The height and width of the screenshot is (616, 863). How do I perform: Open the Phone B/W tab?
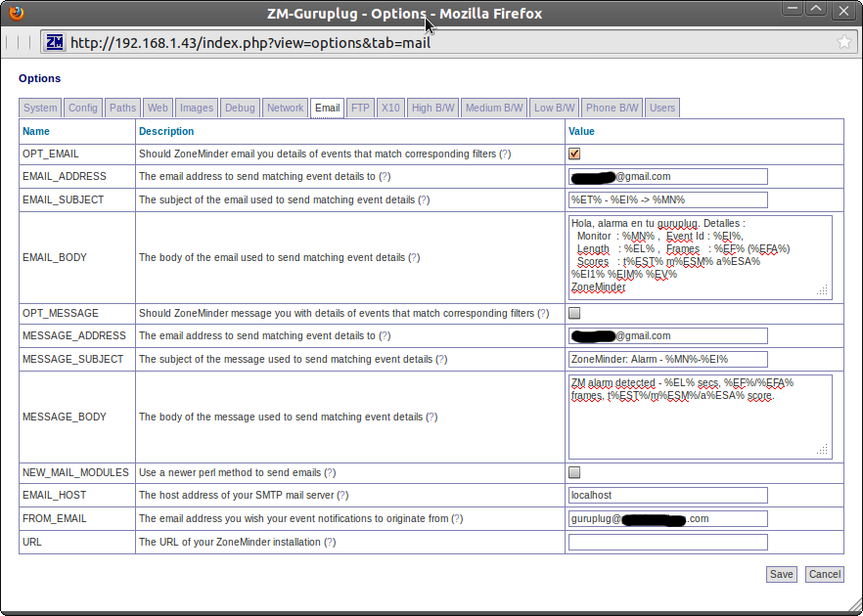click(x=613, y=108)
